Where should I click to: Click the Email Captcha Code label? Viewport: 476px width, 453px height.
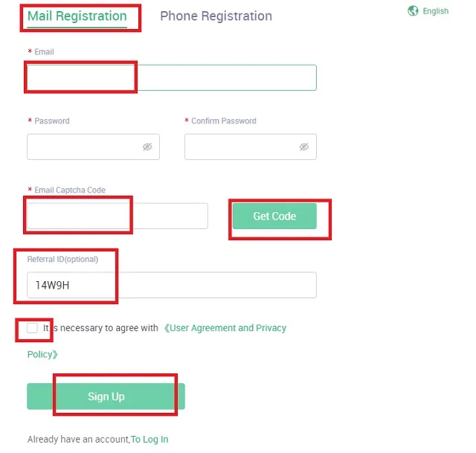coord(70,190)
